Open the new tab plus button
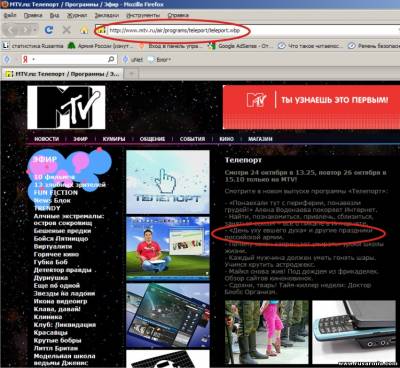400x368 pixels. point(131,74)
